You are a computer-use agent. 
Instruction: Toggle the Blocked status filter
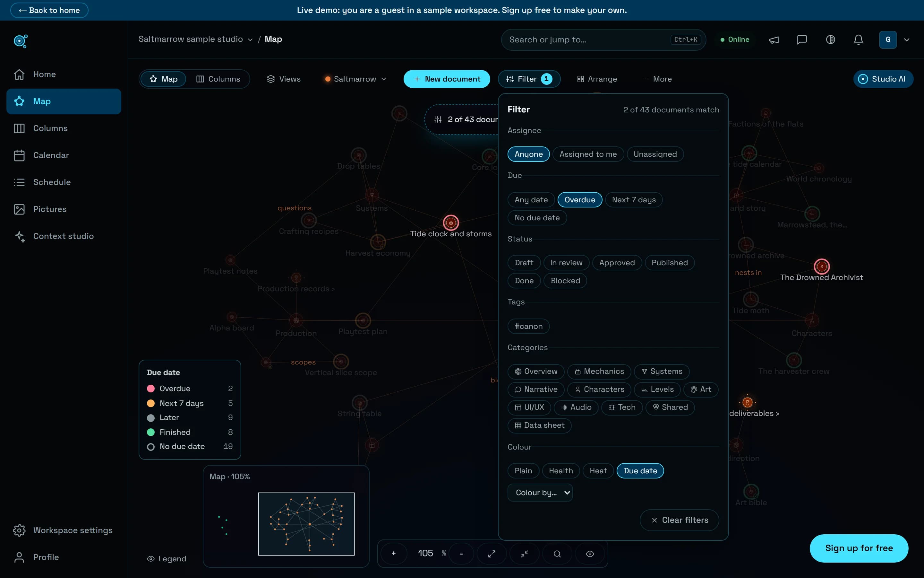[x=565, y=281]
